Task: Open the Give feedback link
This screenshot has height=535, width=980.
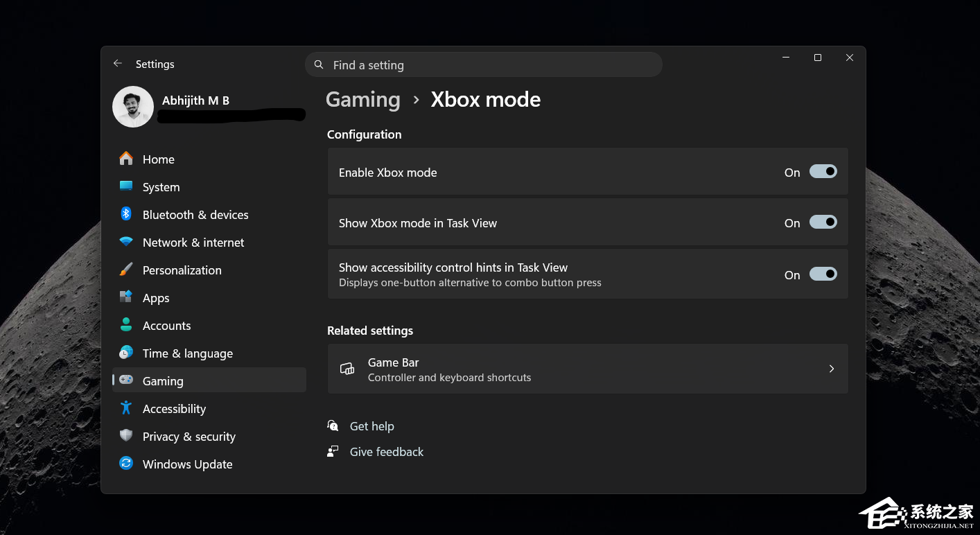Action: click(x=387, y=452)
